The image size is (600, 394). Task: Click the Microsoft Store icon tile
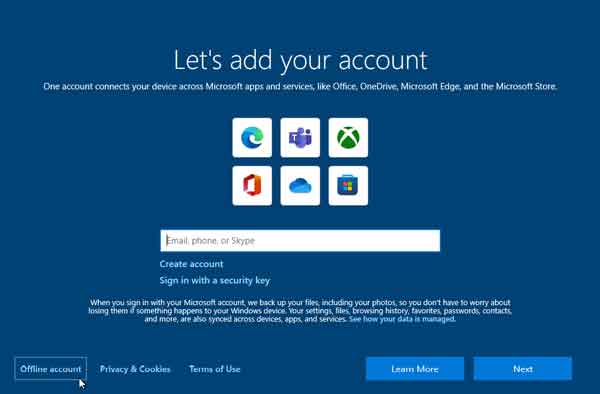(x=348, y=186)
